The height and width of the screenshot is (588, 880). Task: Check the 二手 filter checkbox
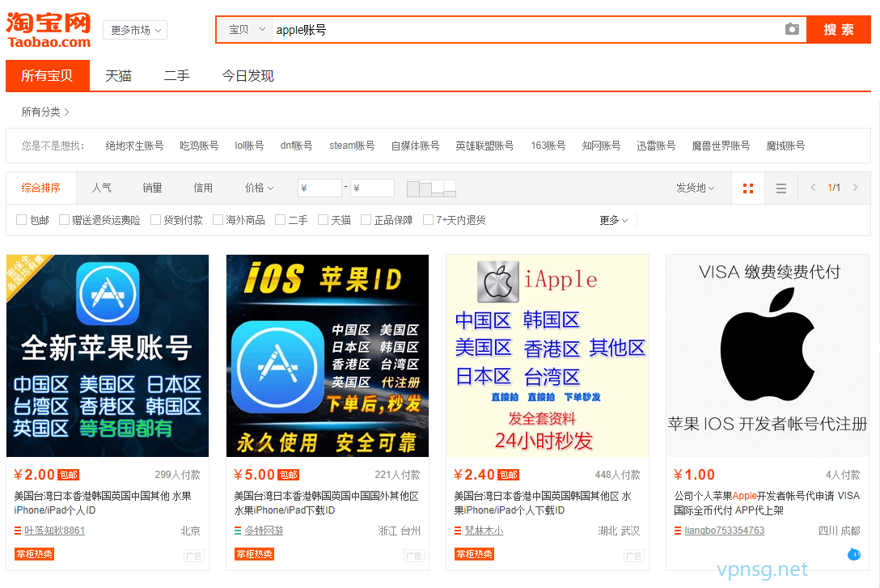pos(280,220)
